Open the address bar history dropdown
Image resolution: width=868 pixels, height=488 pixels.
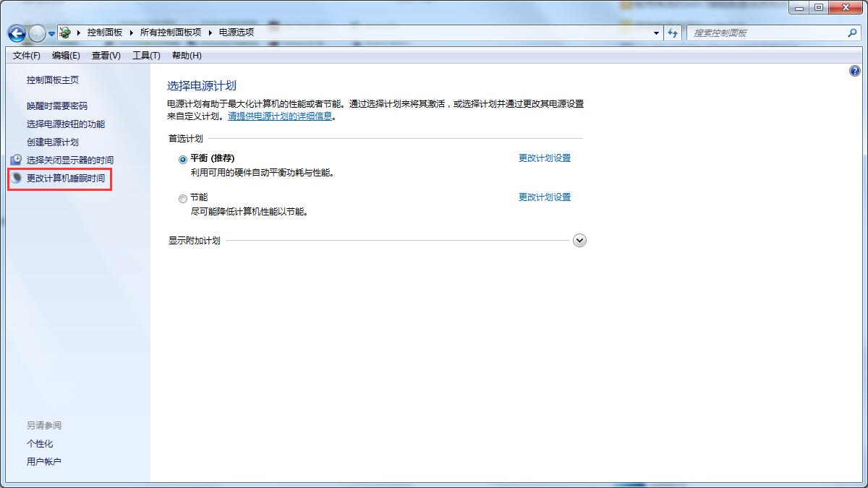(x=655, y=33)
